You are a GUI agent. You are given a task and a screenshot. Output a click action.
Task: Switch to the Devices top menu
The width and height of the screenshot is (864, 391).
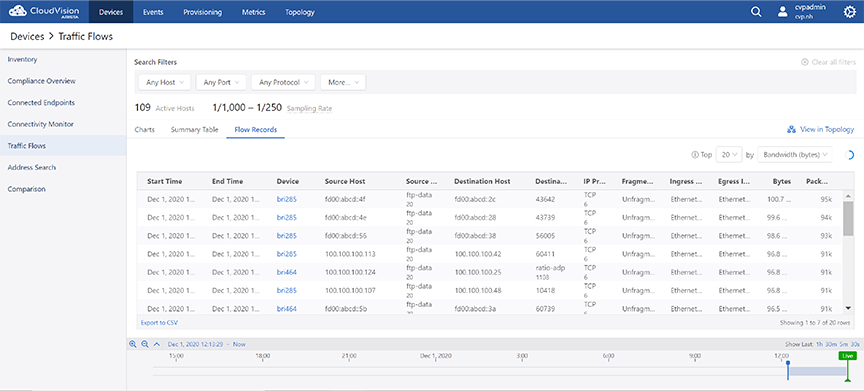click(111, 12)
